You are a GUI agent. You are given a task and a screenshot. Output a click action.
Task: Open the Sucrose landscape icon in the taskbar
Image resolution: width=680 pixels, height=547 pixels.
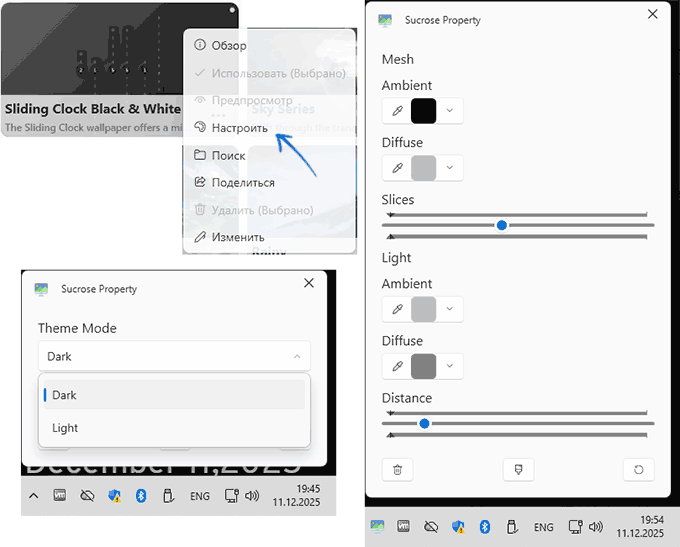[x=377, y=526]
